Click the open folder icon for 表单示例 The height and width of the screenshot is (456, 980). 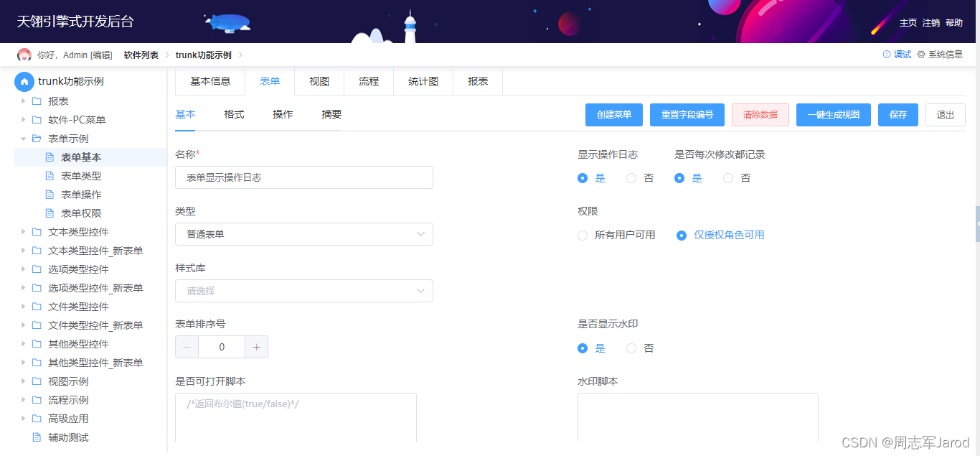click(x=37, y=139)
